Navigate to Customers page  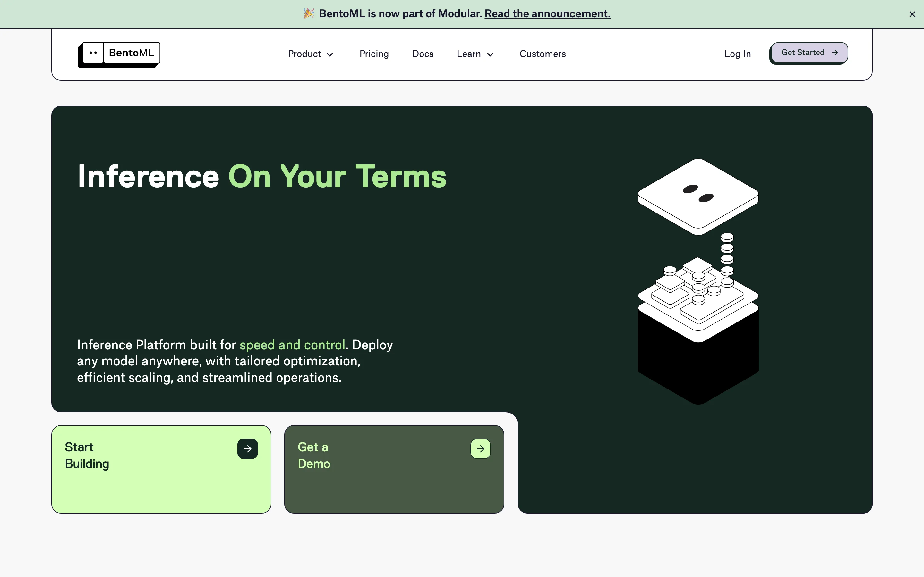click(543, 54)
